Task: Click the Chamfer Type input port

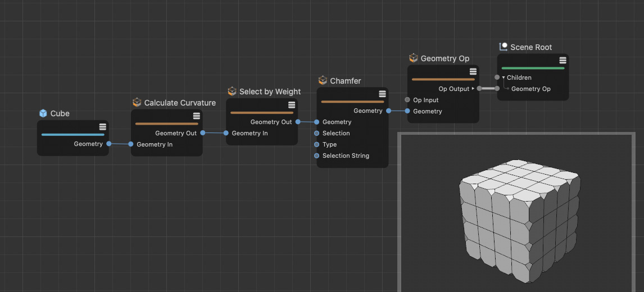Action: coord(317,144)
